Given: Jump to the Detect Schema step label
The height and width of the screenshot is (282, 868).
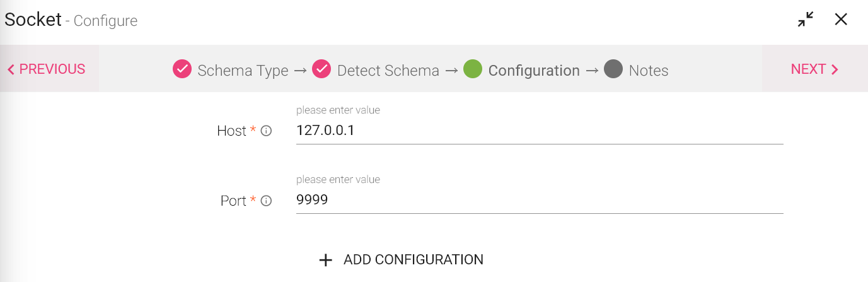Looking at the screenshot, I should [388, 71].
